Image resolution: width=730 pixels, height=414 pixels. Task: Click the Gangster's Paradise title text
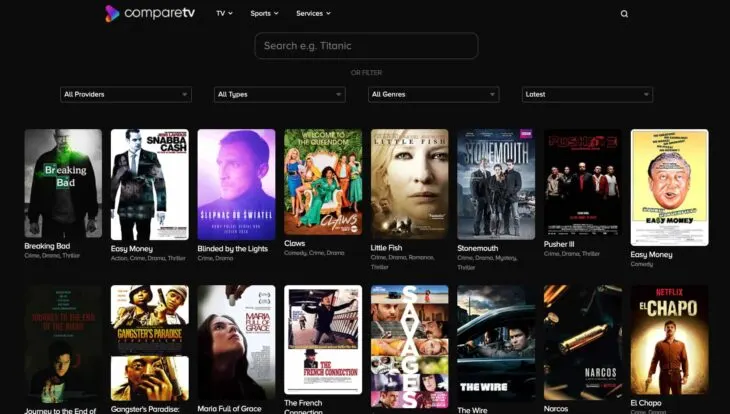point(145,409)
